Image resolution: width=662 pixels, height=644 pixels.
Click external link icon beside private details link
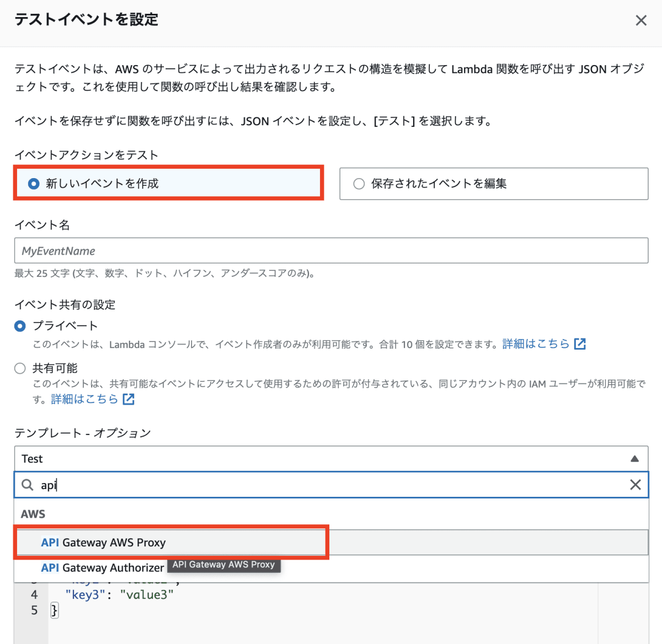click(x=580, y=344)
